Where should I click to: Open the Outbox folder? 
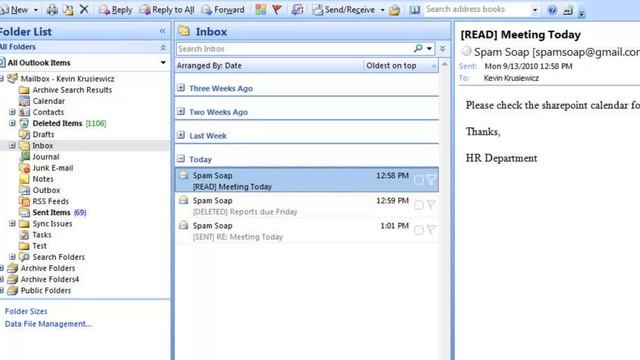coord(46,190)
